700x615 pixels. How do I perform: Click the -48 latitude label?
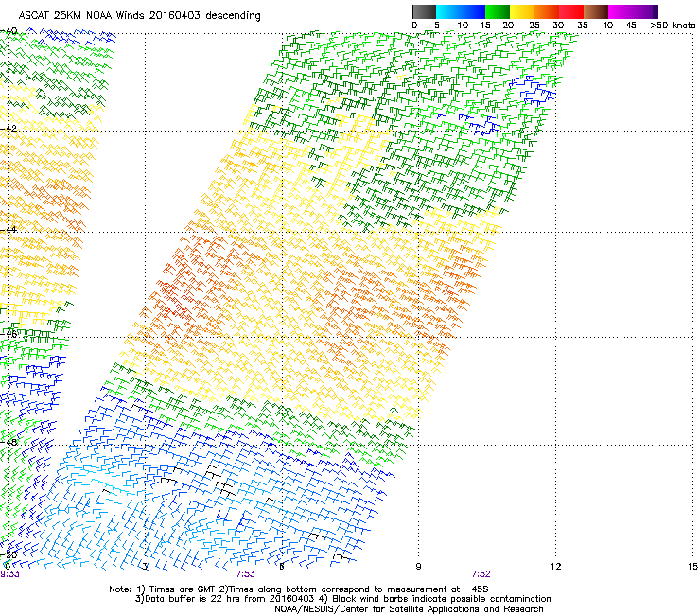coord(9,442)
